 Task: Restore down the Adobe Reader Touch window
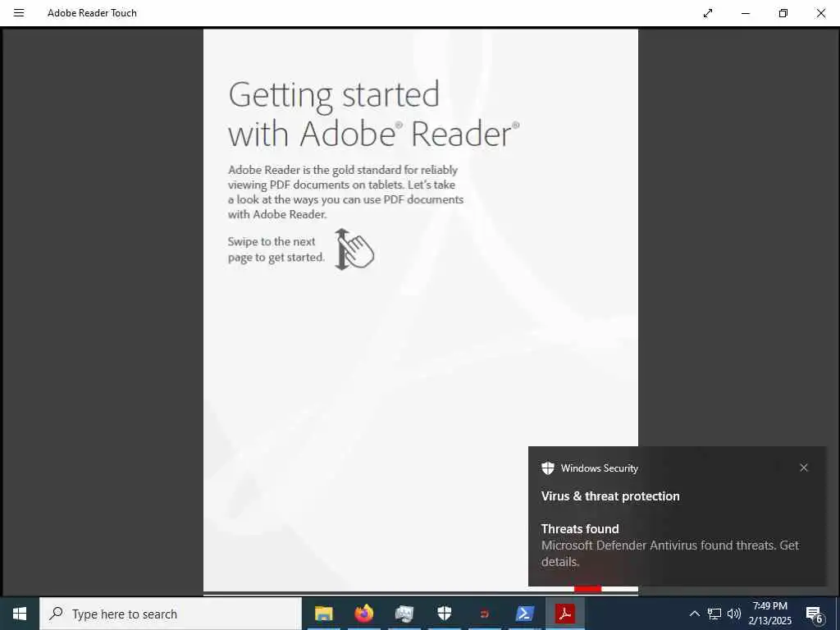[x=783, y=13]
